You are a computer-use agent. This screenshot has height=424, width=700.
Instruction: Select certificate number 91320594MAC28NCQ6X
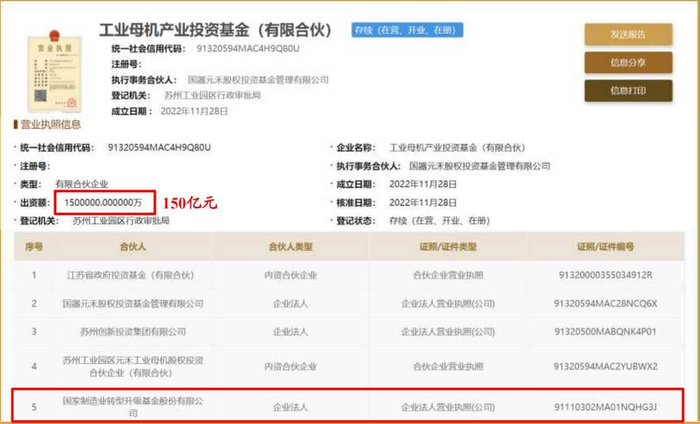pyautogui.click(x=605, y=304)
